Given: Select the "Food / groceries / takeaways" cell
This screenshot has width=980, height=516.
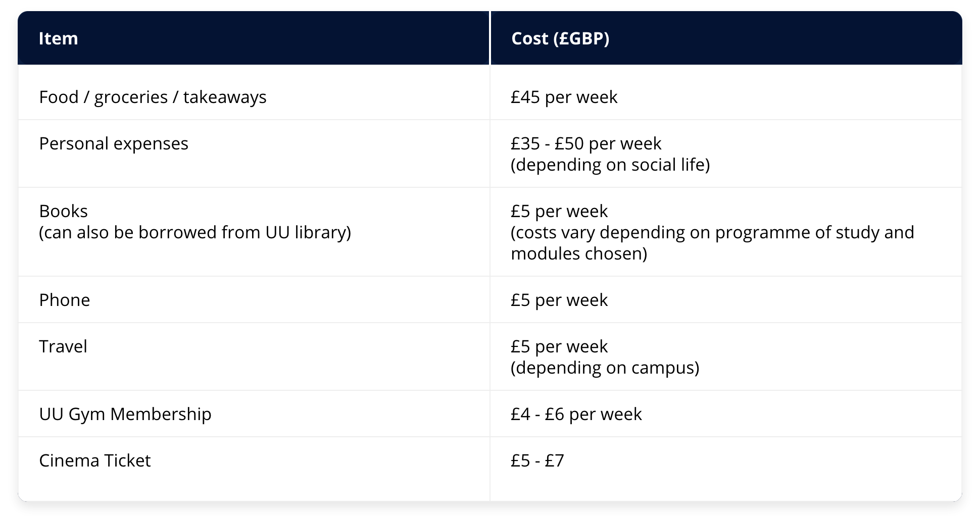Looking at the screenshot, I should (153, 97).
